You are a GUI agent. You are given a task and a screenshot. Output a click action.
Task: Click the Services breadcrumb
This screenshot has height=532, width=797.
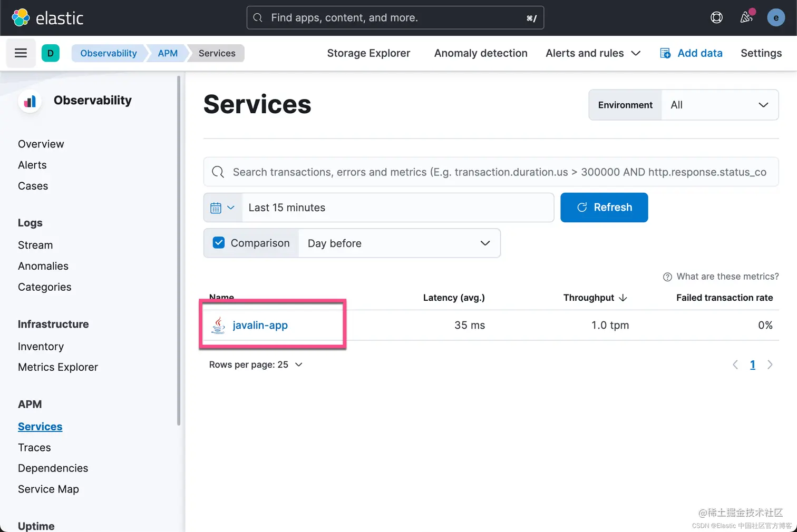coord(217,53)
